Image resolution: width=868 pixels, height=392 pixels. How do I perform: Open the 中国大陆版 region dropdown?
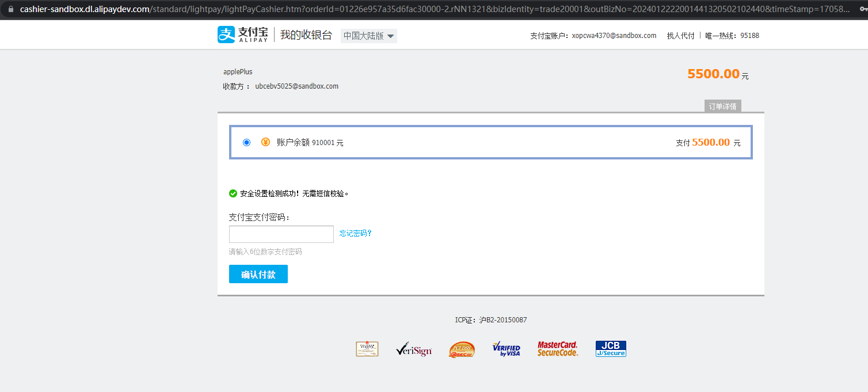(369, 36)
